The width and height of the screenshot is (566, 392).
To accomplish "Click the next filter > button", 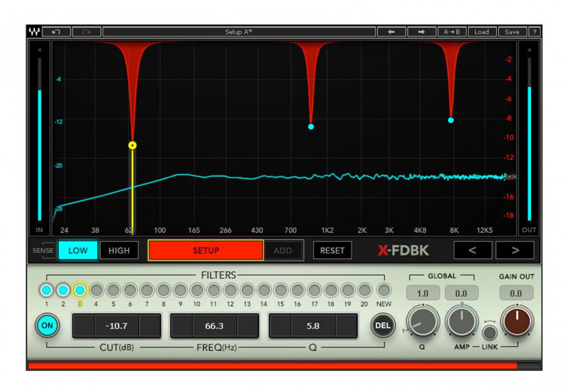I will pyautogui.click(x=515, y=250).
